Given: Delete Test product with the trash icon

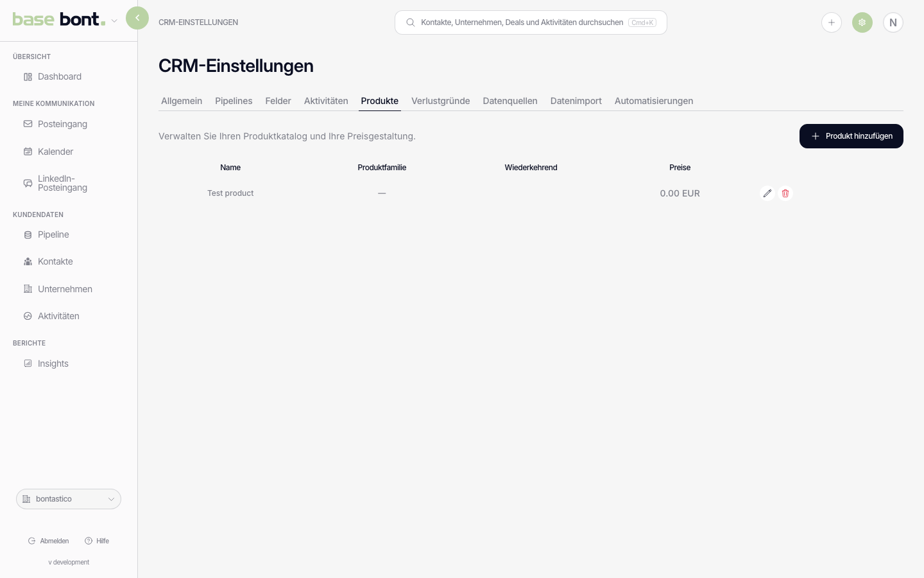Looking at the screenshot, I should 785,193.
